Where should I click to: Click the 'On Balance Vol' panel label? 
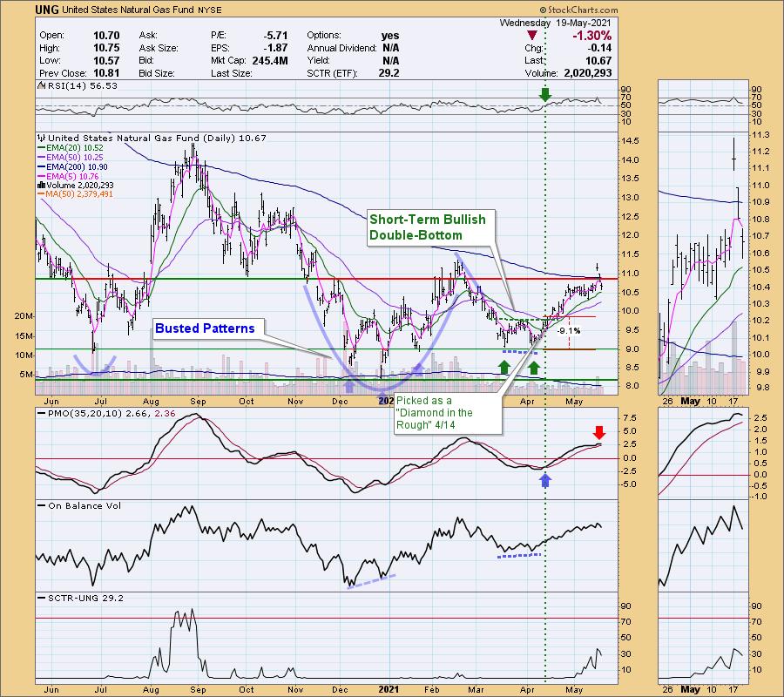point(80,506)
